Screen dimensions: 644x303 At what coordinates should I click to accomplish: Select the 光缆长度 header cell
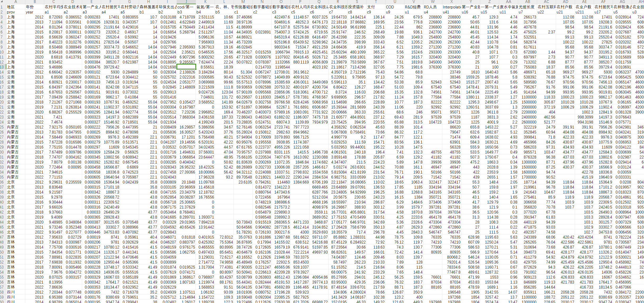pyautogui.click(x=527, y=7)
